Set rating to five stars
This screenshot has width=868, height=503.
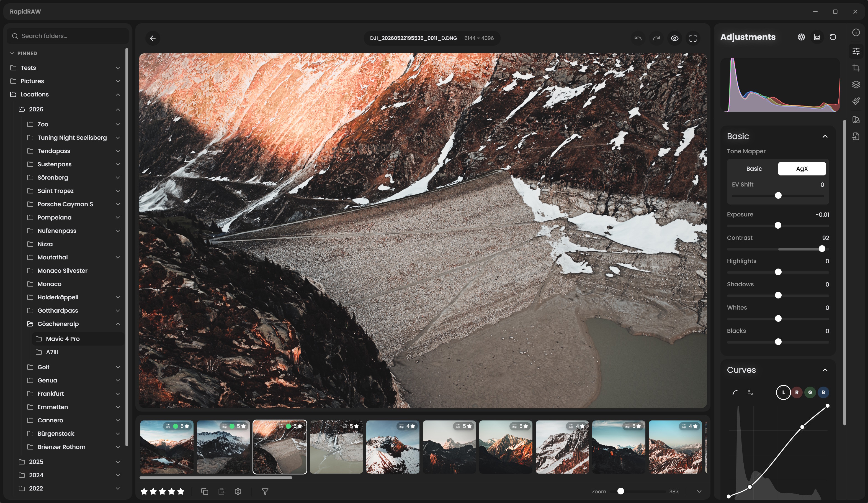[181, 491]
